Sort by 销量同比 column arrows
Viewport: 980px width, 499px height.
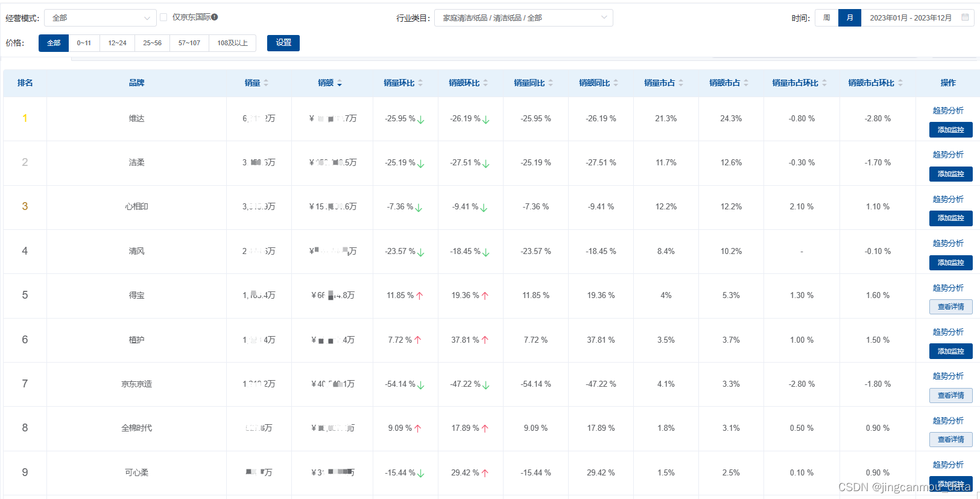click(551, 83)
